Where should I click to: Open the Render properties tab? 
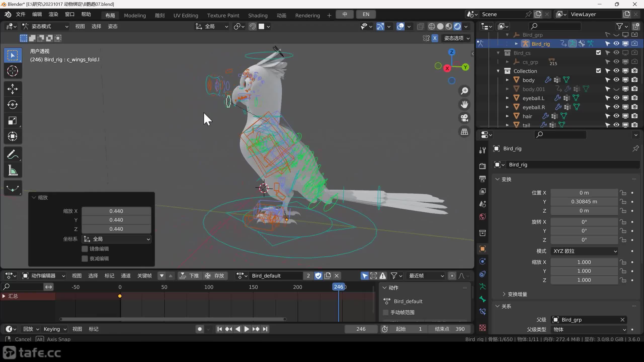pyautogui.click(x=482, y=166)
